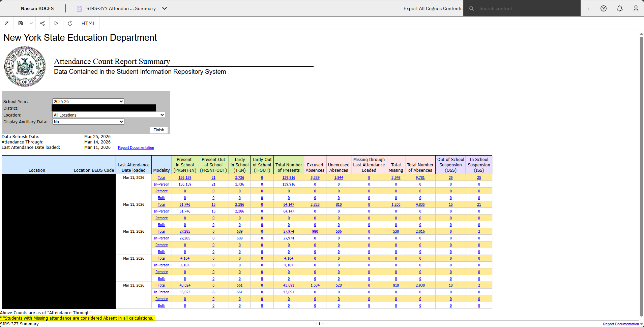Click the Finish button
This screenshot has width=644, height=327.
coord(159,130)
